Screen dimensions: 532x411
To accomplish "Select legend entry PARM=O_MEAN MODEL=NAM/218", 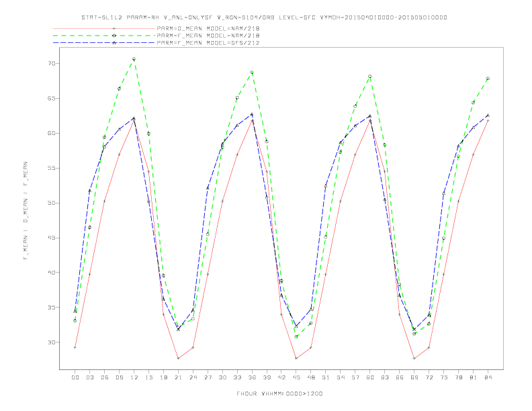I will [208, 28].
